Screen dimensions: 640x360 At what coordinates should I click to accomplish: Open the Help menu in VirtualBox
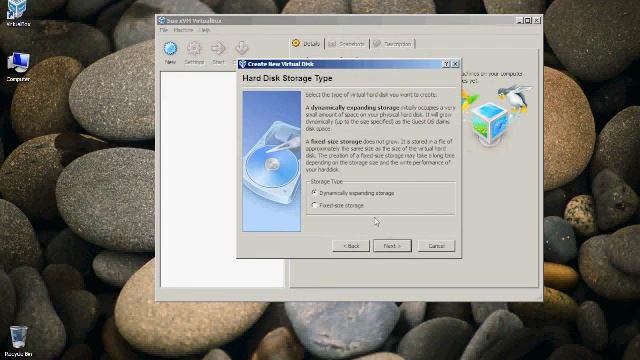point(204,30)
